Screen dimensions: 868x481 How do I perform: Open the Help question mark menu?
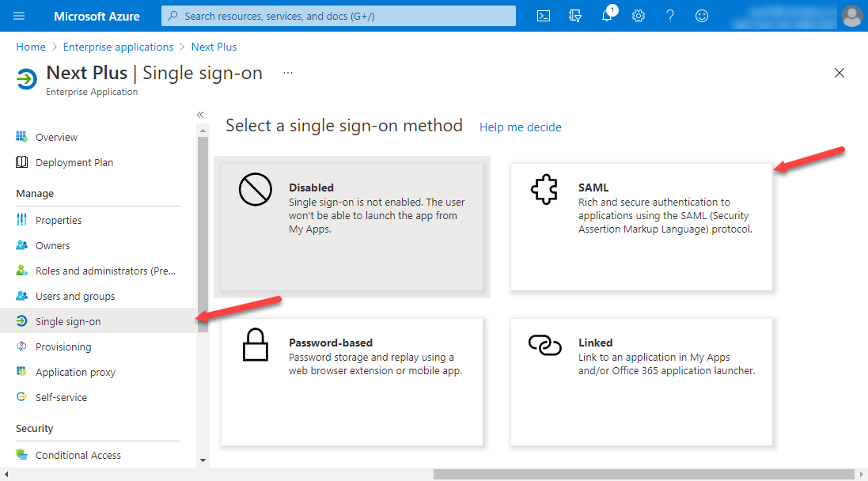(670, 16)
